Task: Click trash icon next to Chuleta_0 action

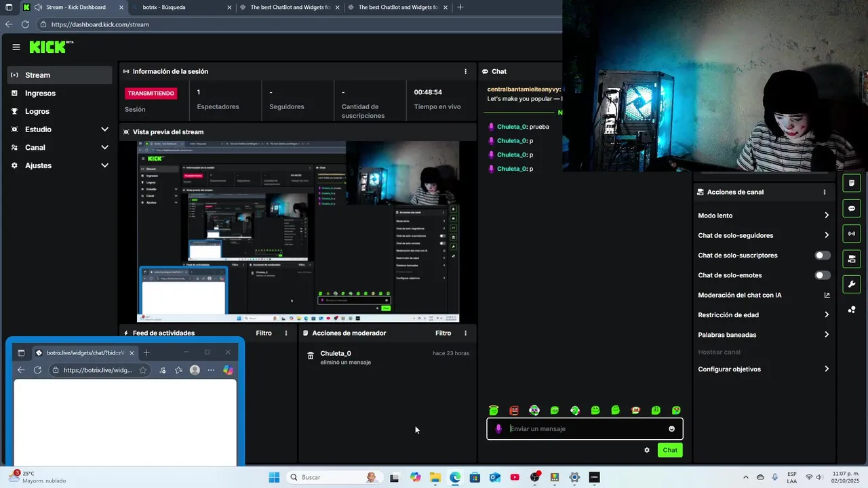Action: coord(311,356)
